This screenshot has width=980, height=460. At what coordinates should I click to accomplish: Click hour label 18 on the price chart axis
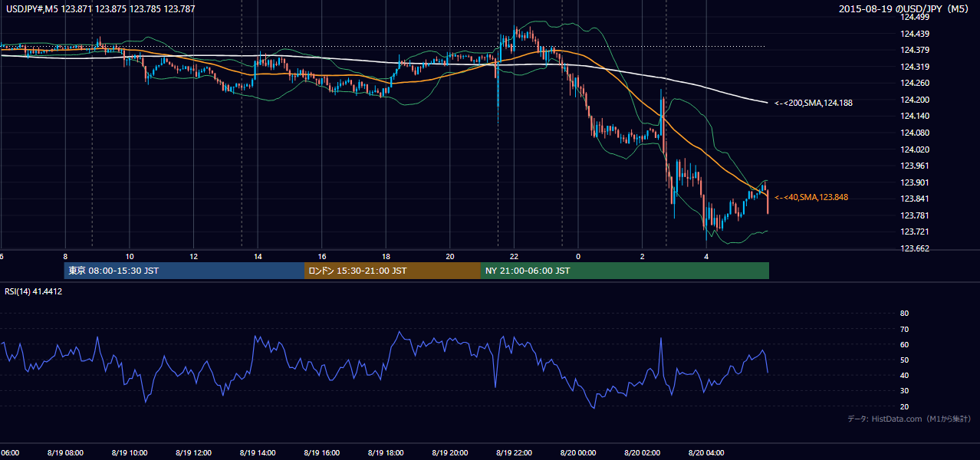click(386, 256)
